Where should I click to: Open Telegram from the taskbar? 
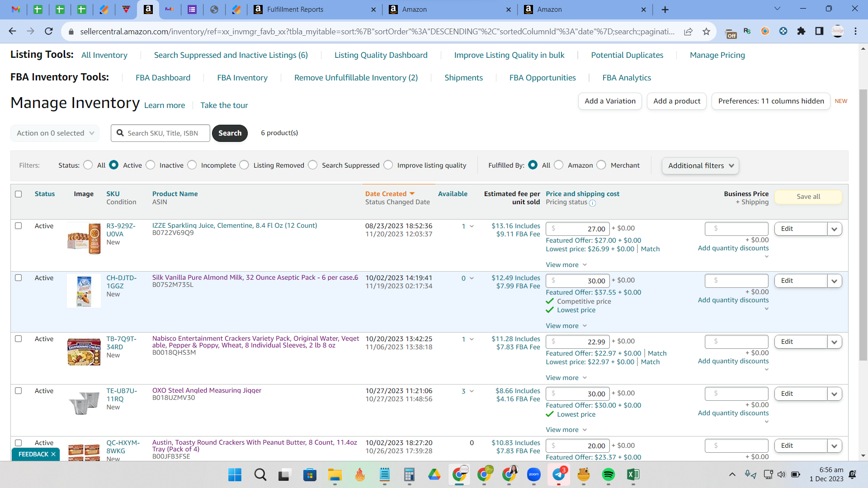click(x=559, y=474)
